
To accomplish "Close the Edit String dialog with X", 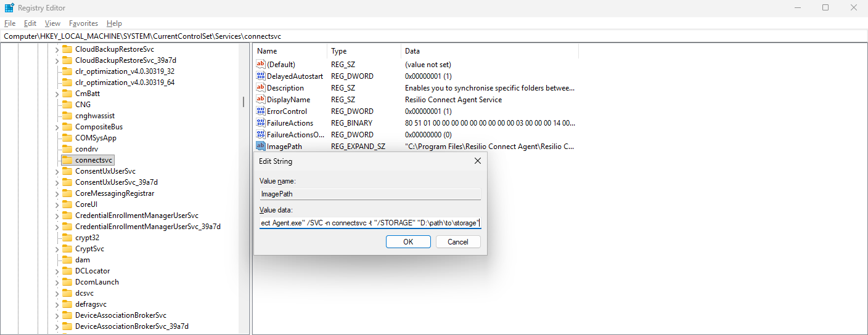I will (477, 161).
